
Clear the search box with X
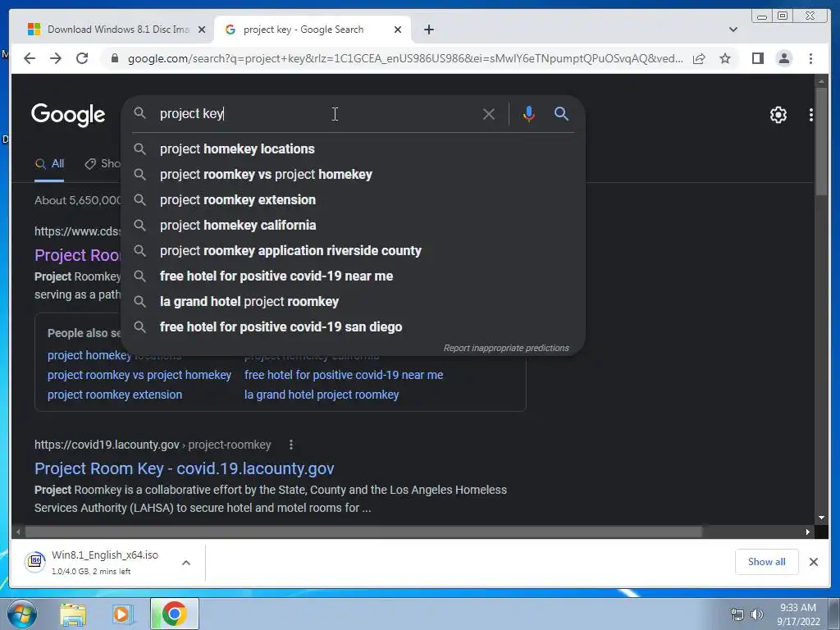(489, 114)
